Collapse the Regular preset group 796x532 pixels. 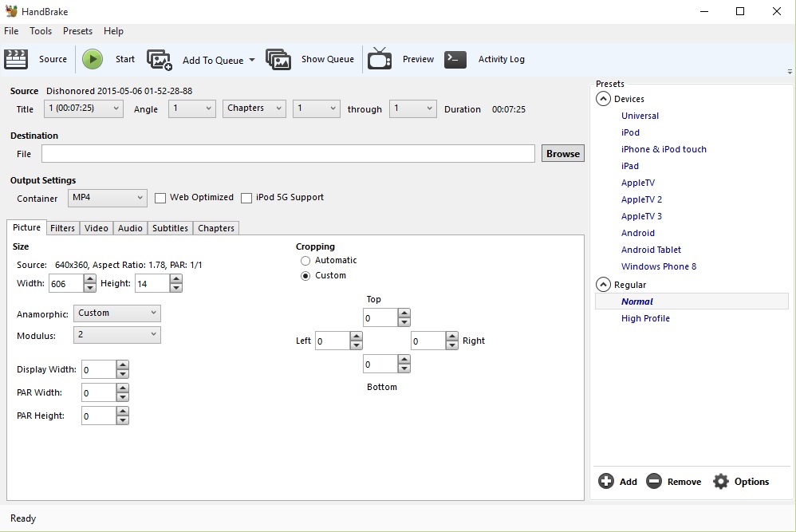[603, 284]
